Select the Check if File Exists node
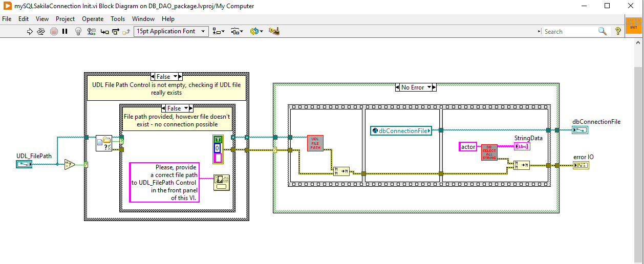 pos(104,143)
